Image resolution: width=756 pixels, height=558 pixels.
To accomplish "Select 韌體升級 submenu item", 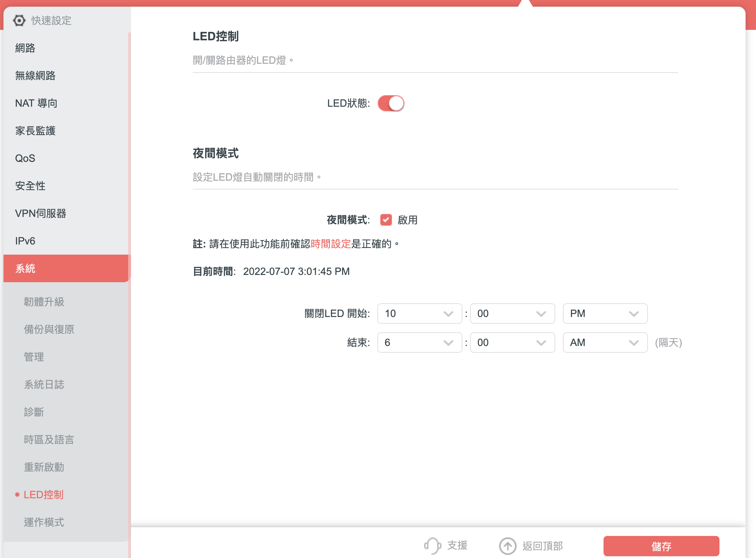I will [44, 302].
